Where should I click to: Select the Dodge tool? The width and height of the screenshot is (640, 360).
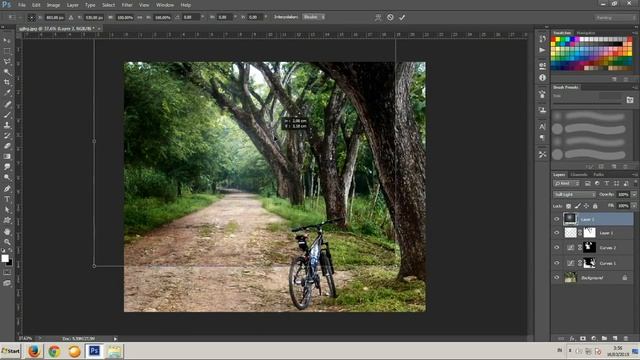7,178
